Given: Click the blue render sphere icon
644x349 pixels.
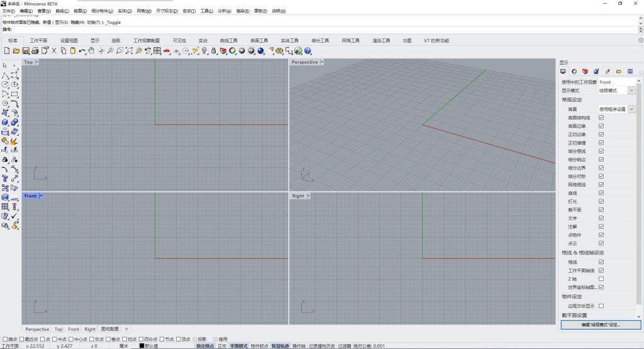Looking at the screenshot, I should (x=261, y=51).
